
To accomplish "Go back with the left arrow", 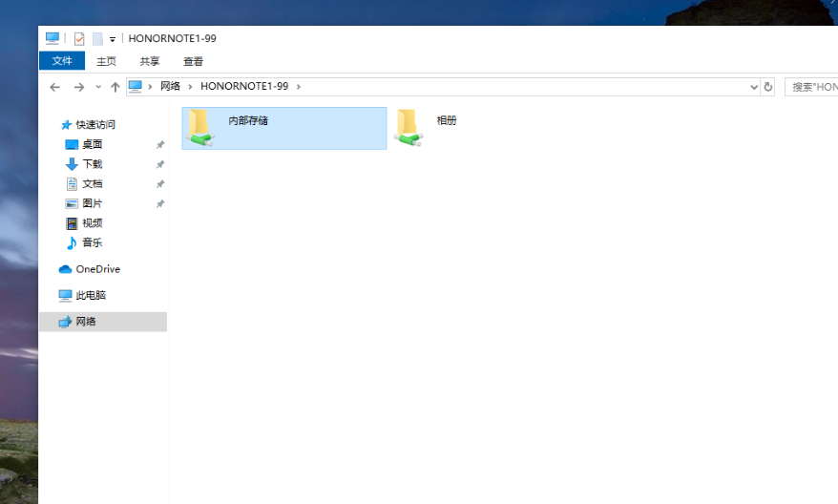I will 54,87.
